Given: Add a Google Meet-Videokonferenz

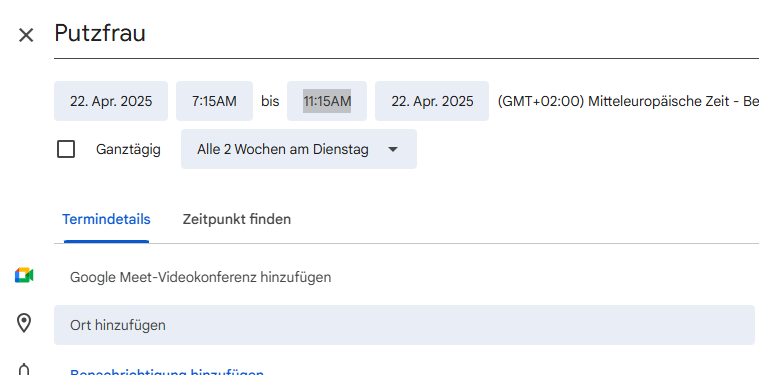Looking at the screenshot, I should tap(200, 277).
